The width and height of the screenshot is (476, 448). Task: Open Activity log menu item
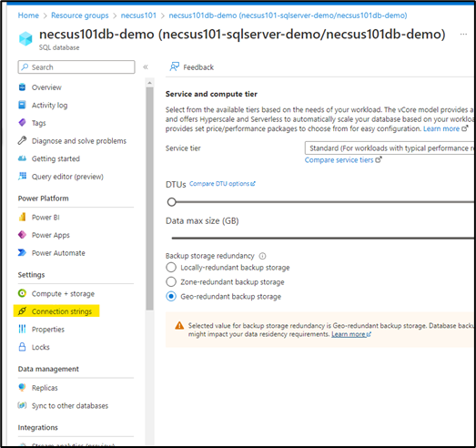[x=49, y=105]
